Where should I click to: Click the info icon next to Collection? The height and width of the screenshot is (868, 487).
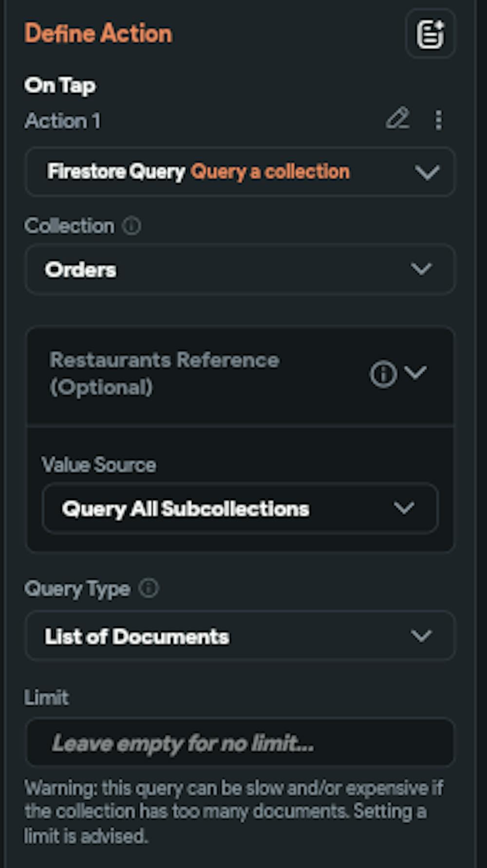pos(131,226)
